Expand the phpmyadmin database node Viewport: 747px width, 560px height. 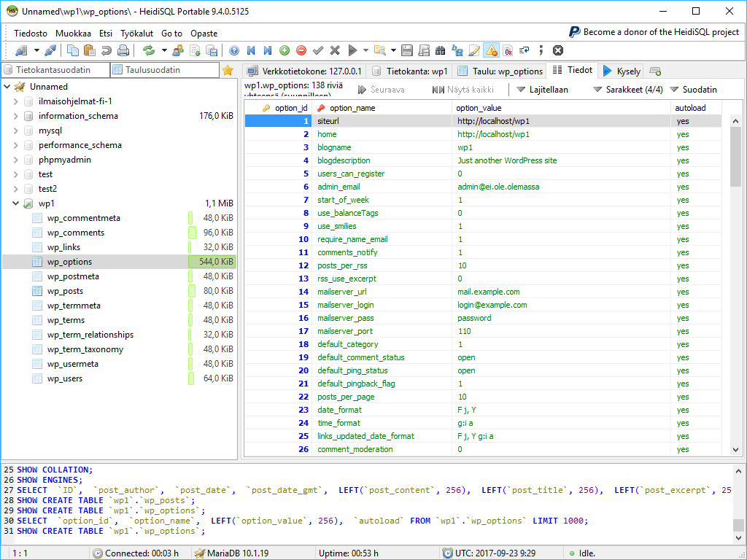pyautogui.click(x=16, y=160)
